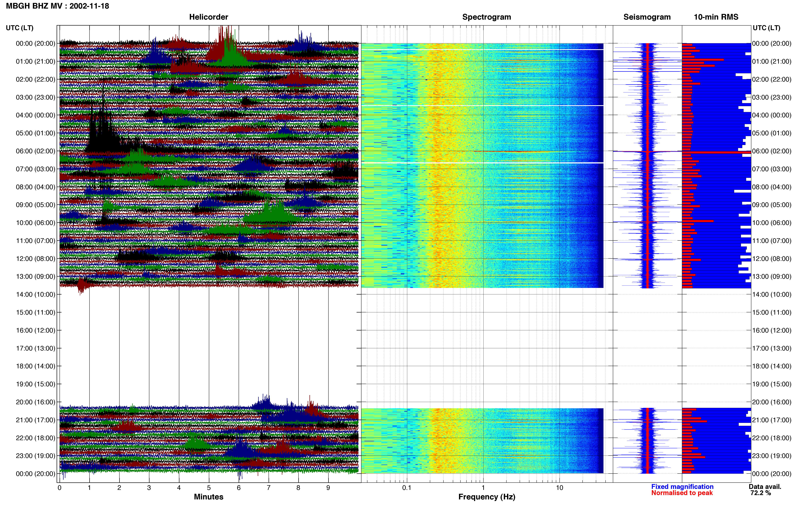This screenshot has height=508, width=812.
Task: Click RMS-side tick label "05:00 (01:00)"
Action: point(772,133)
